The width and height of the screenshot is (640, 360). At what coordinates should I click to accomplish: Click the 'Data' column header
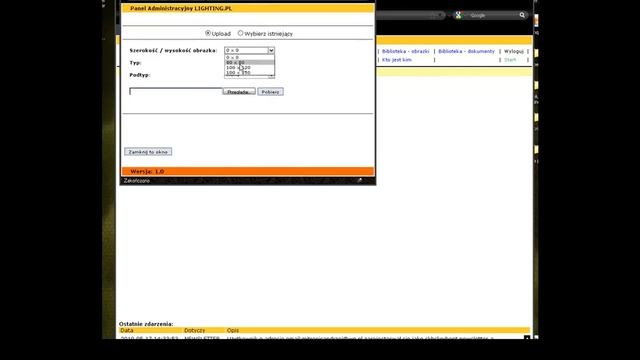(x=127, y=330)
